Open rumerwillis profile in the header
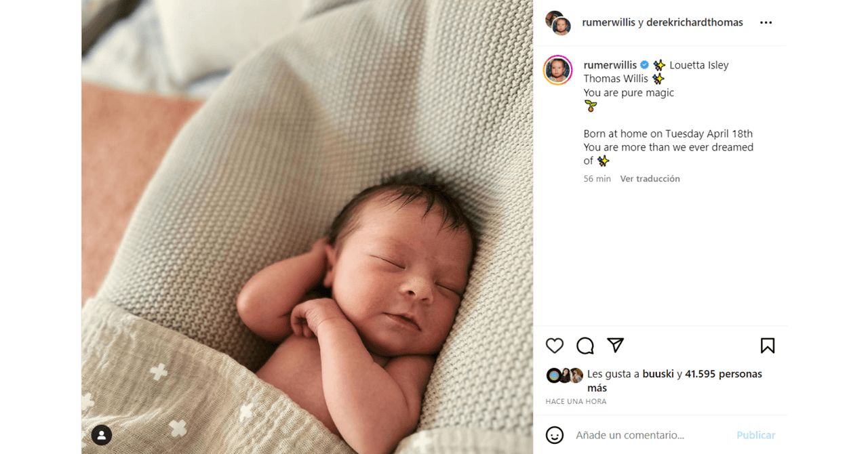Viewport: 868px width, 454px height. click(609, 22)
